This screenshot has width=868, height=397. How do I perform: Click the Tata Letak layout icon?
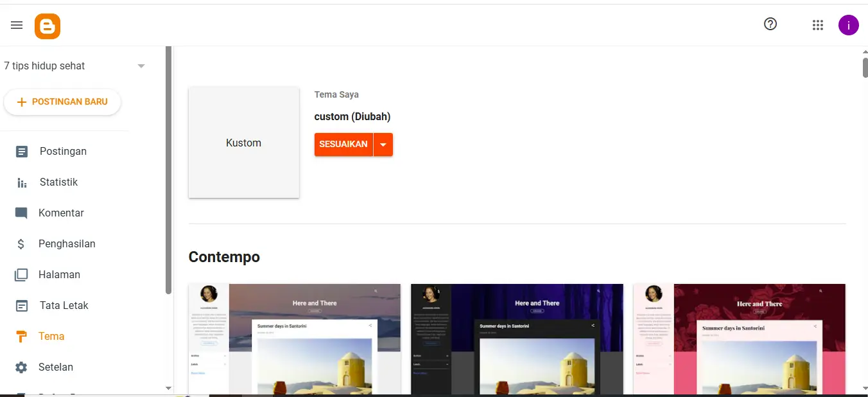point(22,306)
